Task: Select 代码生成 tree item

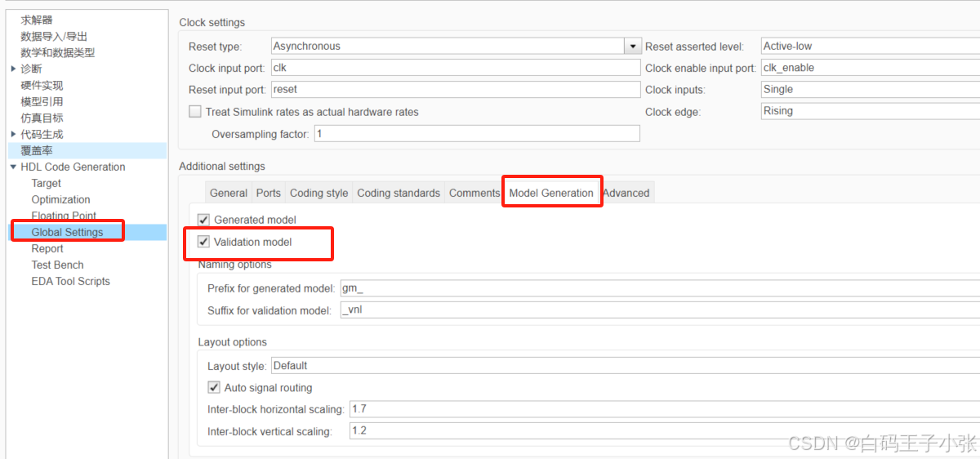Action: pos(42,134)
